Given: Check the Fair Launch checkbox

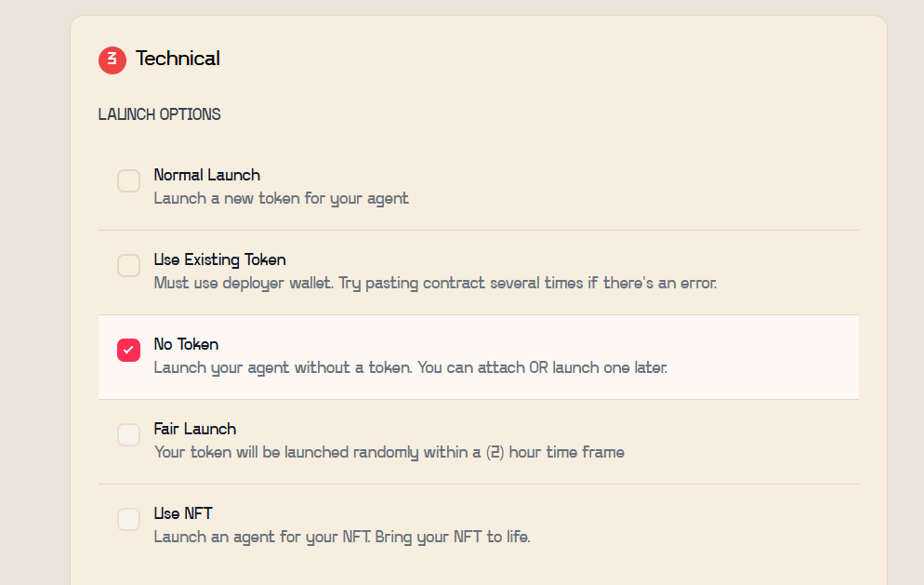Looking at the screenshot, I should pyautogui.click(x=128, y=434).
